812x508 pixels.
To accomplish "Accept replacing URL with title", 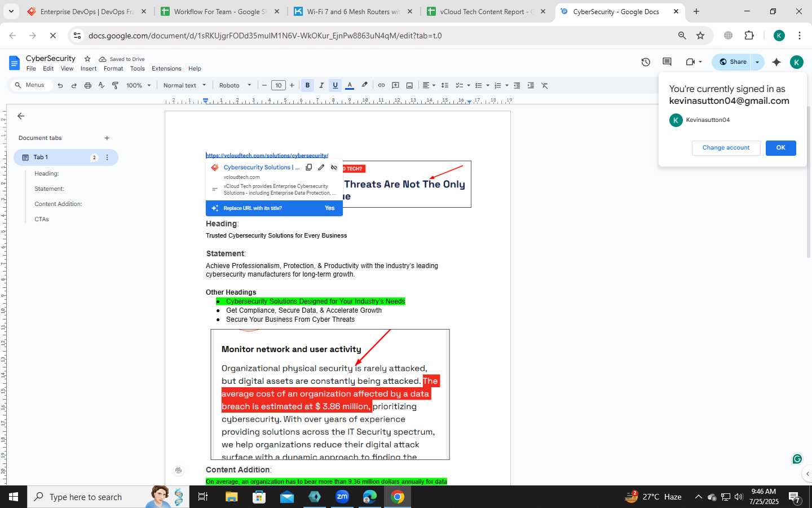I will 330,208.
